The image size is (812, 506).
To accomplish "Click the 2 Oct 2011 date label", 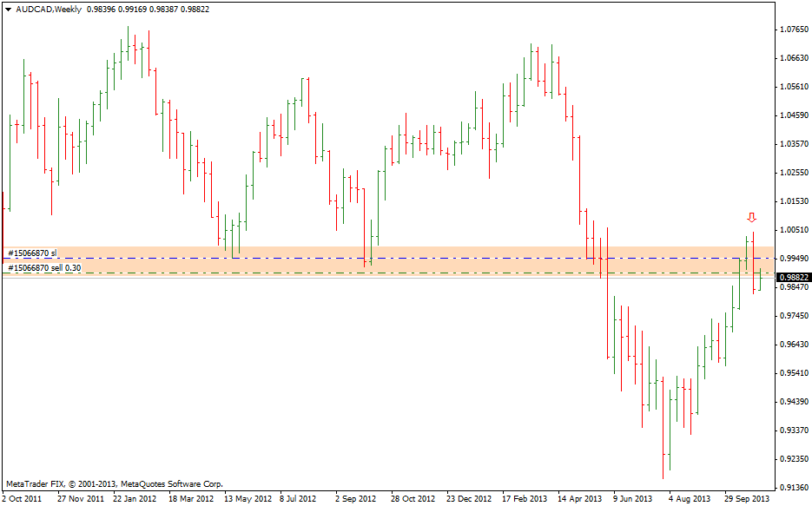I will [22, 499].
